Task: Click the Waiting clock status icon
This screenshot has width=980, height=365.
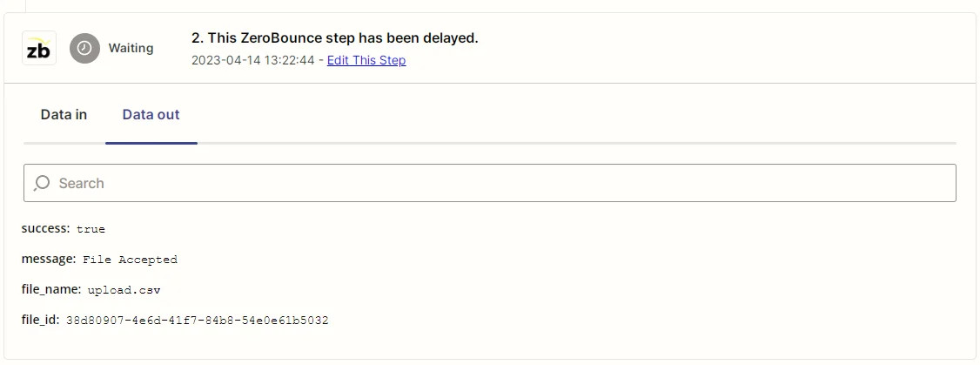Action: click(84, 48)
